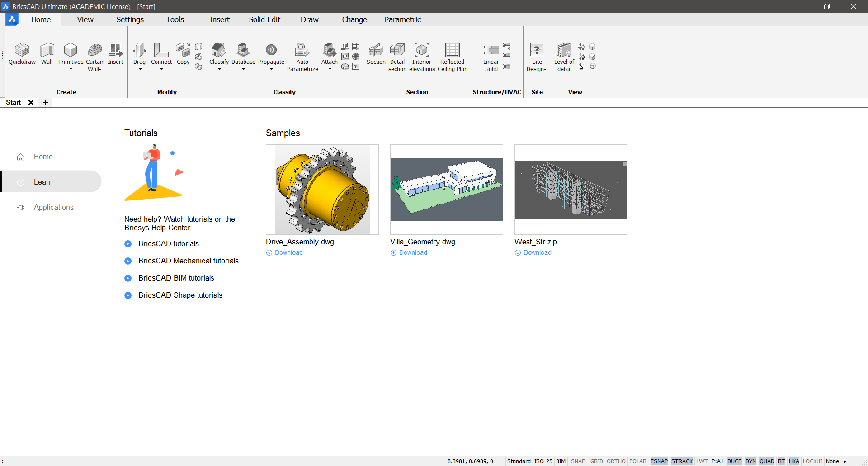Open the BricsCAD application menu button
Image resolution: width=868 pixels, height=466 pixels.
click(x=12, y=19)
